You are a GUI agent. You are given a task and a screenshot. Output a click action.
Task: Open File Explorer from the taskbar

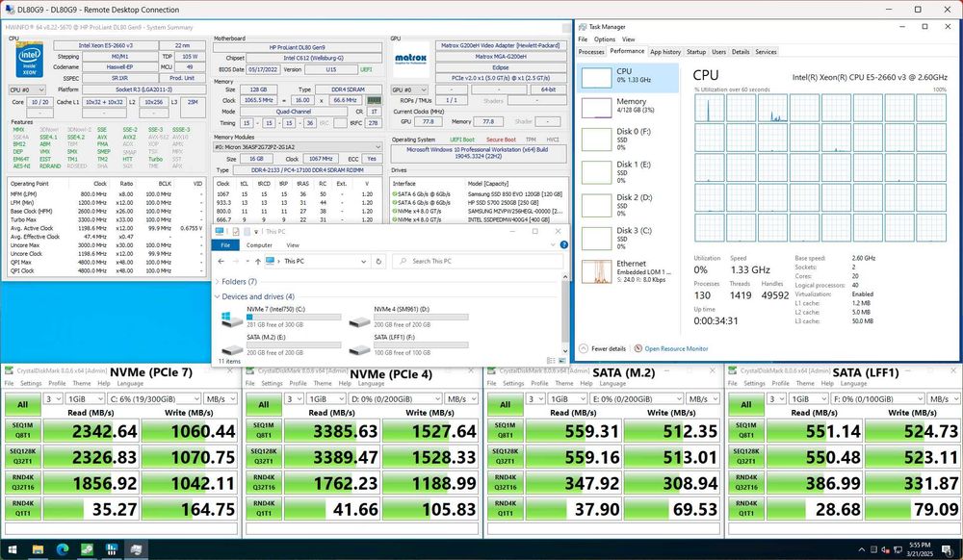coord(38,549)
